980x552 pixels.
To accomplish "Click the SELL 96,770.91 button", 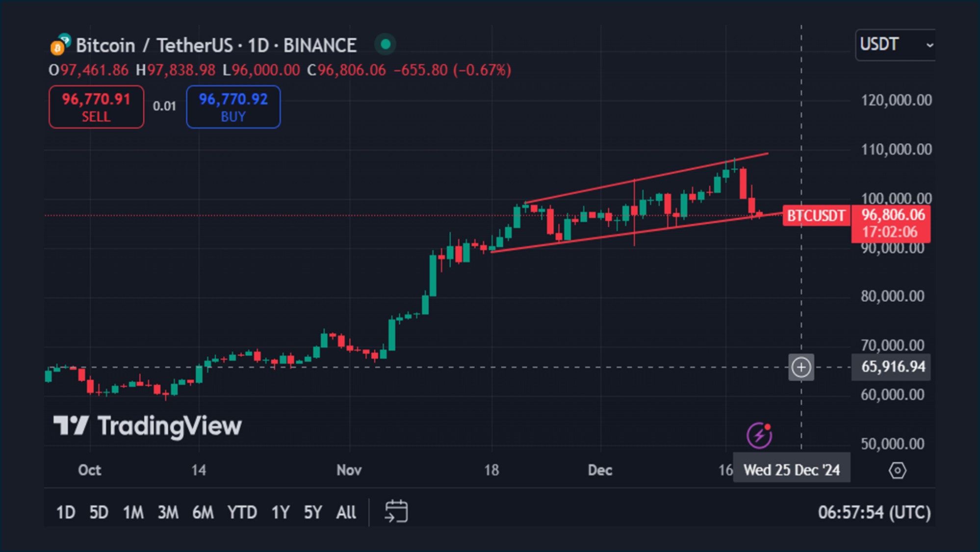I will click(x=96, y=107).
